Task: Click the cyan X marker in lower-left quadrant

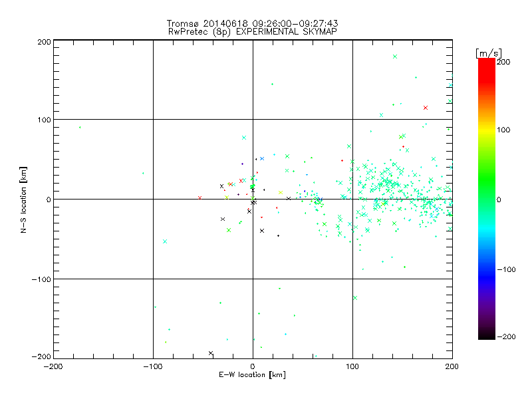Action: click(x=165, y=241)
